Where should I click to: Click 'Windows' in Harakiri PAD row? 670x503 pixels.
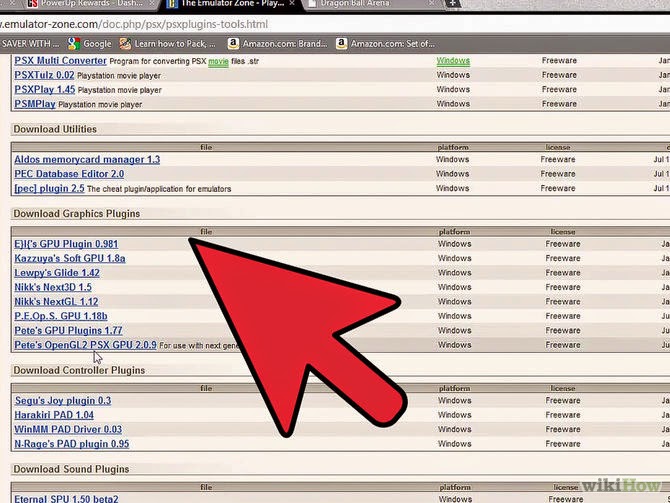click(x=455, y=415)
